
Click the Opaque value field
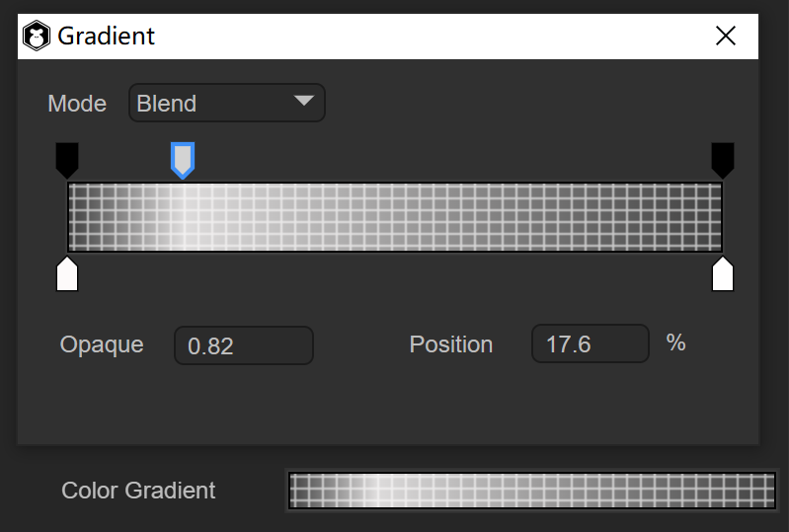click(244, 345)
